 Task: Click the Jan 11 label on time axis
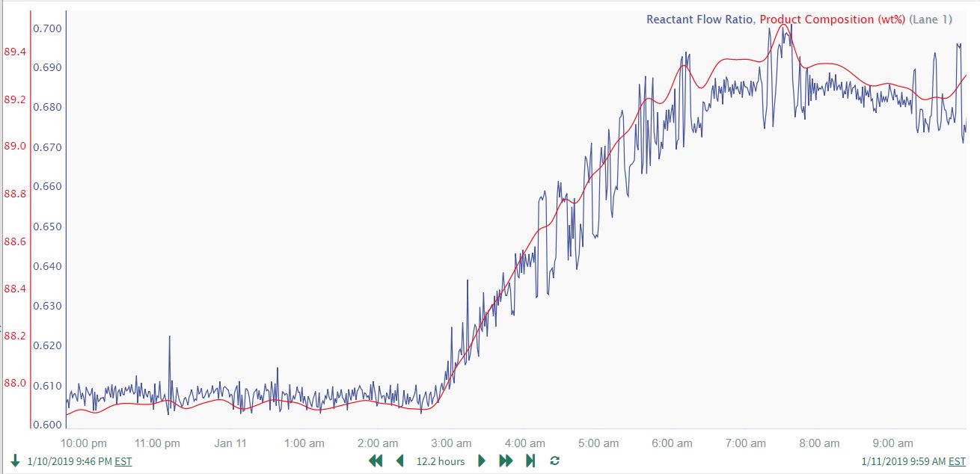coord(230,443)
